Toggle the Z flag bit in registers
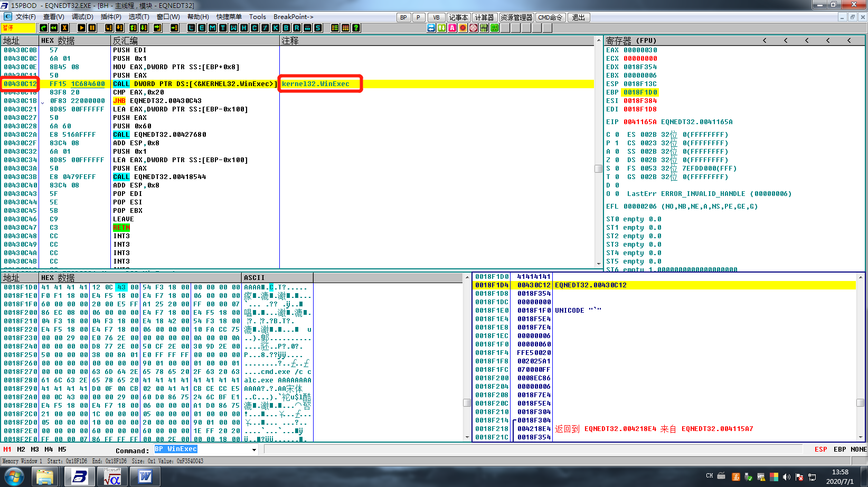The width and height of the screenshot is (868, 487). click(x=617, y=160)
